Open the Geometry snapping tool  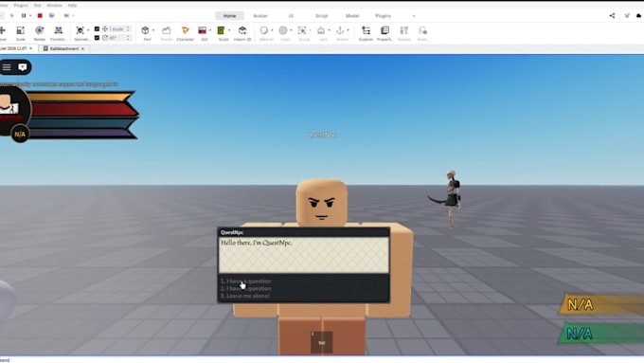pos(80,33)
